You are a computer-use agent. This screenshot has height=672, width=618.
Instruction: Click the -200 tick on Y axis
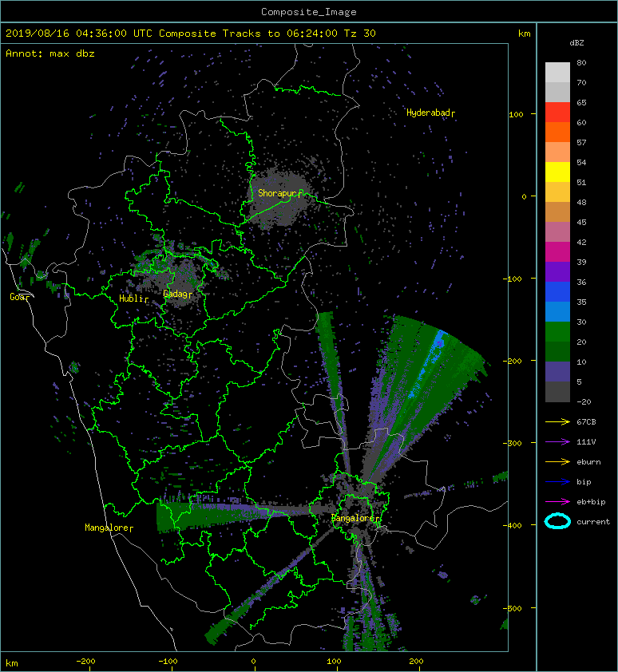513,362
